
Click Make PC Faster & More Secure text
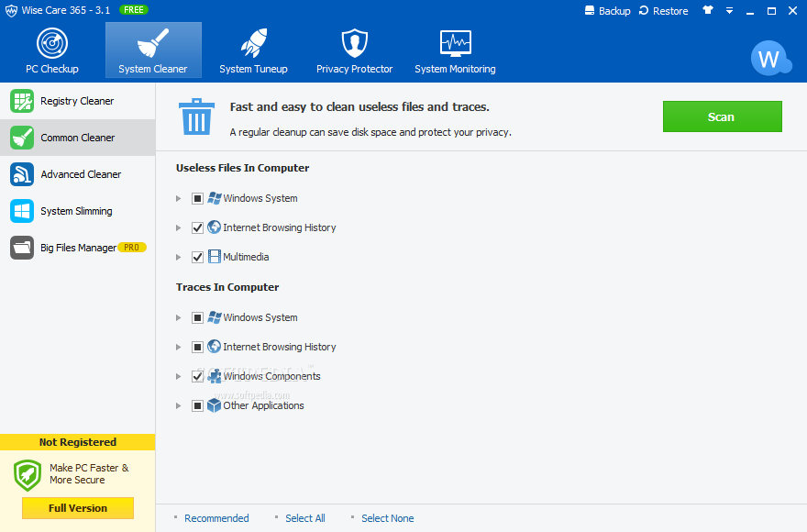click(89, 474)
